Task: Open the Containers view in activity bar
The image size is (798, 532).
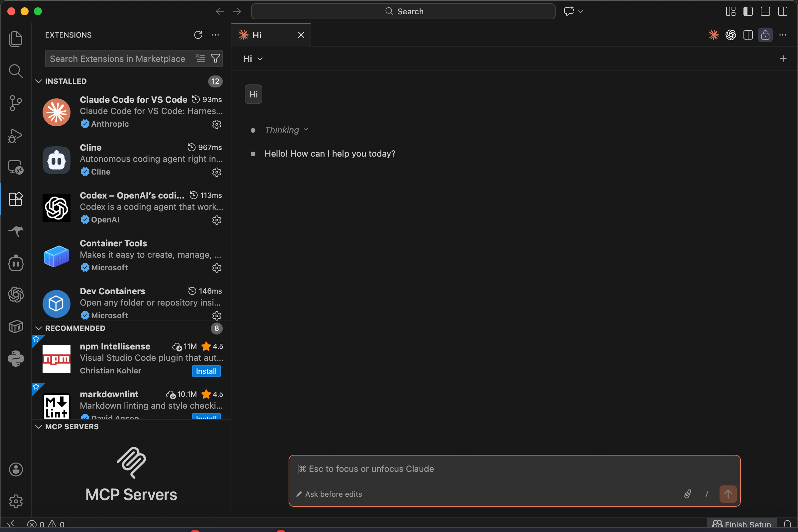Action: click(16, 327)
